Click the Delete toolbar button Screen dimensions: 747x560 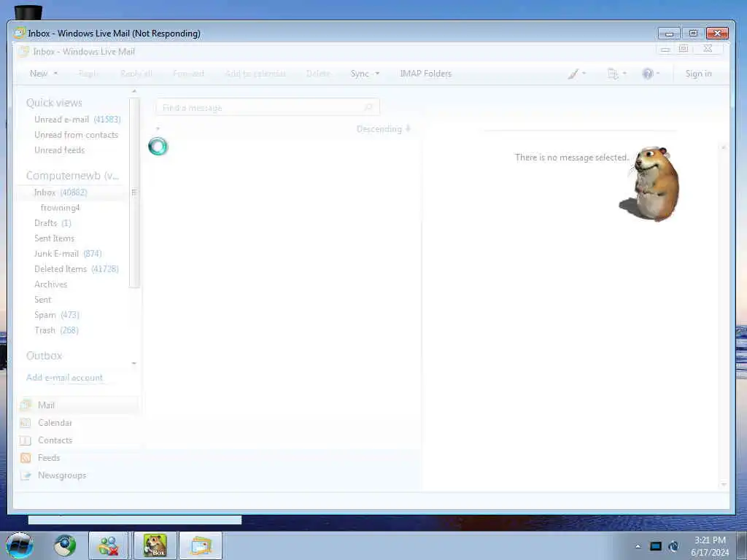[x=318, y=74]
